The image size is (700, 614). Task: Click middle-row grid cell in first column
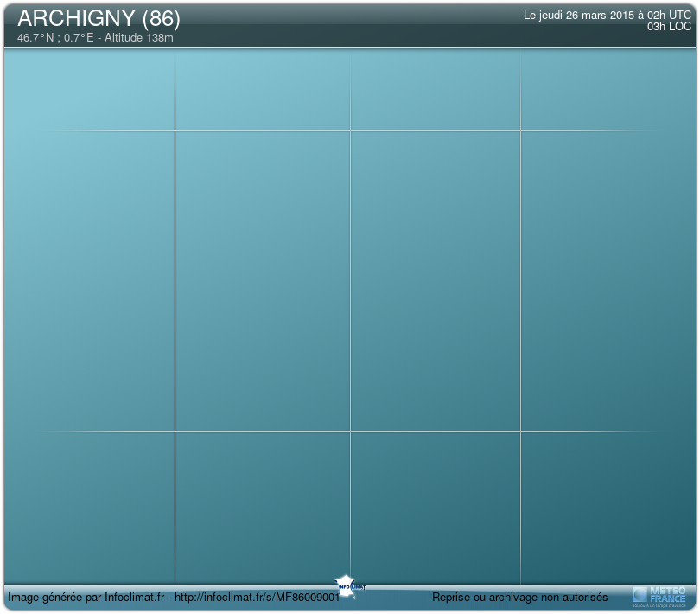(90, 281)
